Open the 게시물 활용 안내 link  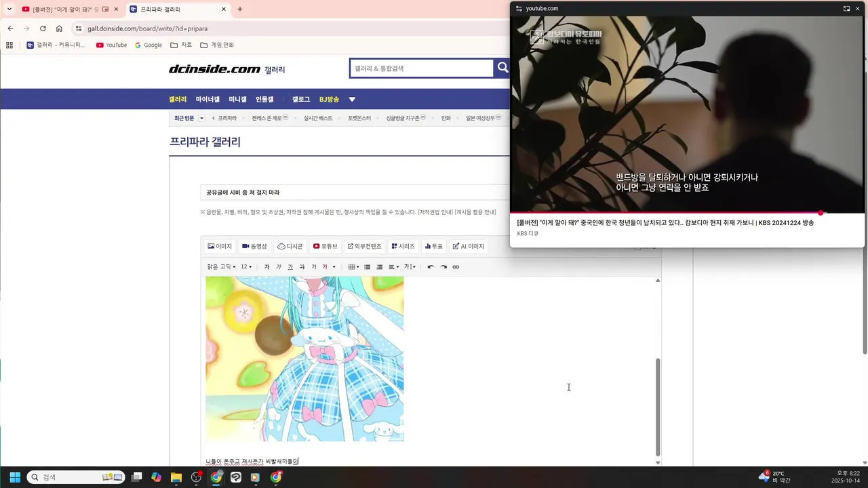coord(475,212)
